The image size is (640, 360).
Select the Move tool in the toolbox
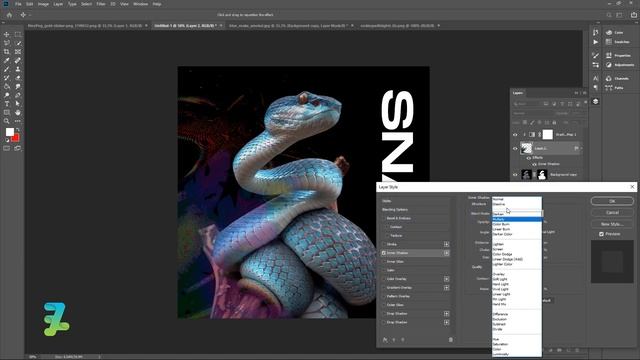click(7, 35)
